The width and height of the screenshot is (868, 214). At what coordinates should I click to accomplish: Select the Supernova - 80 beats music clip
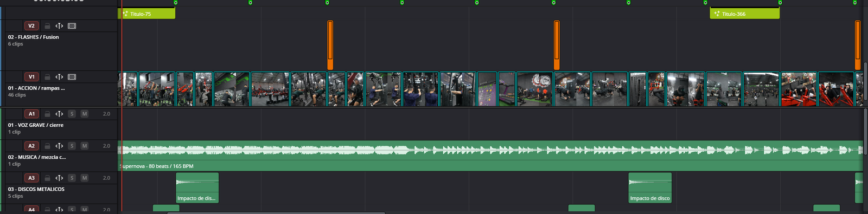click(x=490, y=156)
